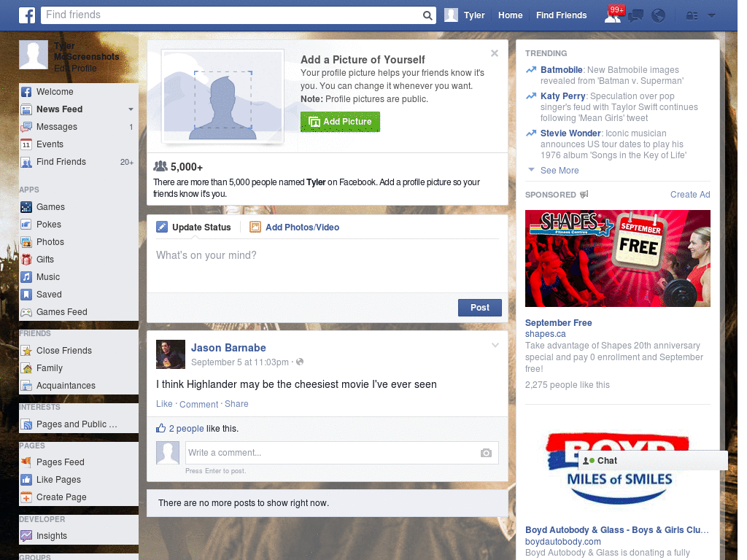This screenshot has width=747, height=560.
Task: Expand See More under Trending
Action: click(x=560, y=171)
